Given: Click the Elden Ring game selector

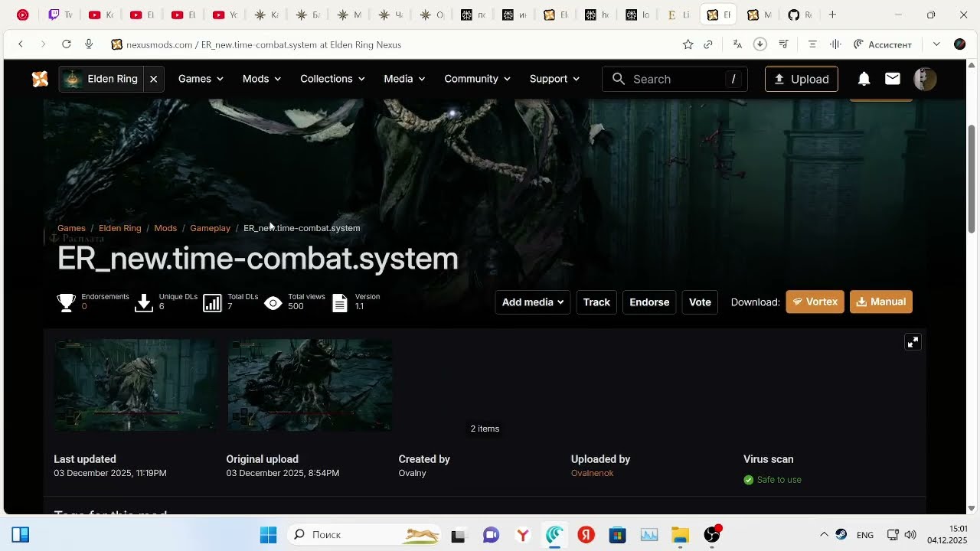Looking at the screenshot, I should [x=101, y=79].
